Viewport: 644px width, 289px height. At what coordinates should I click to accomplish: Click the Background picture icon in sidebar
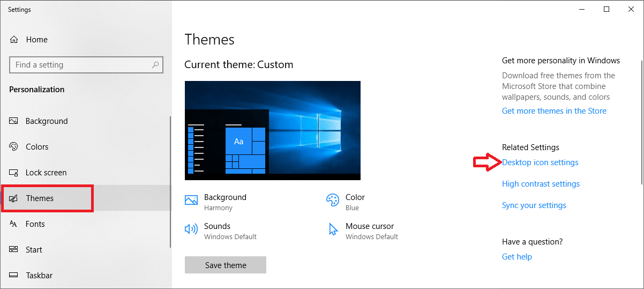tap(14, 121)
